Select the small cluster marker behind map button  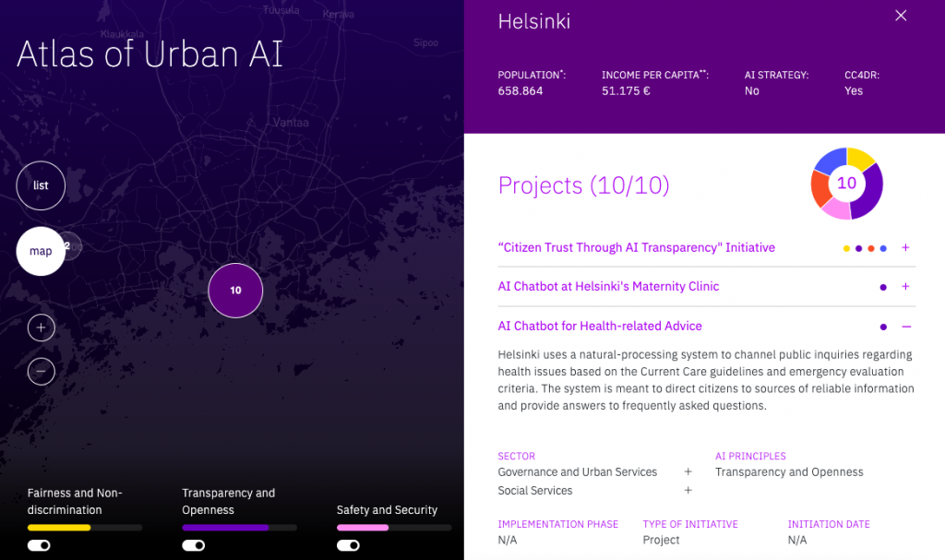click(73, 246)
